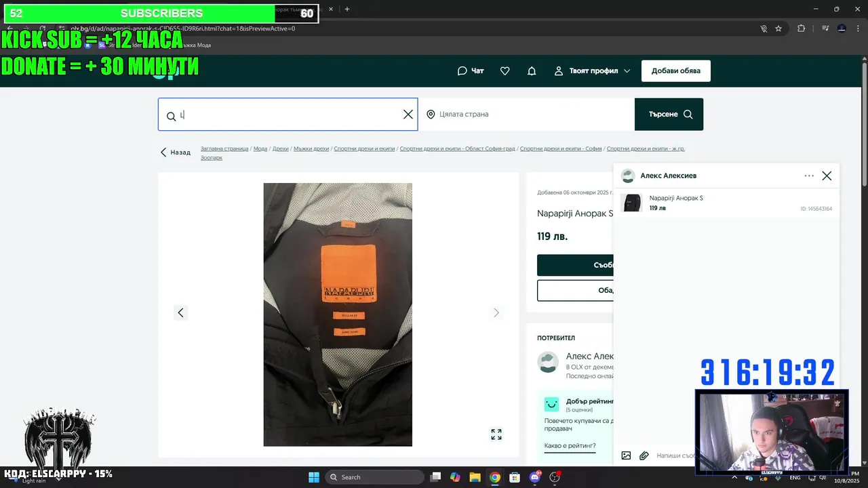Open Дрехи breadcrumb link

point(281,148)
